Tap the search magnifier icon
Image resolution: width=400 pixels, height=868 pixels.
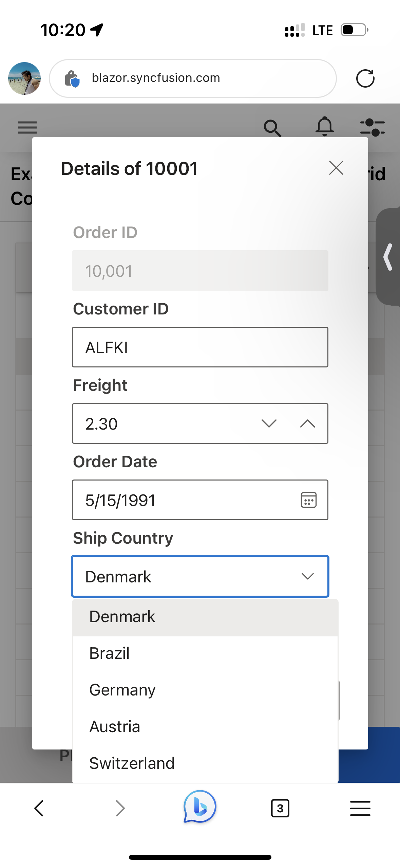click(x=272, y=128)
